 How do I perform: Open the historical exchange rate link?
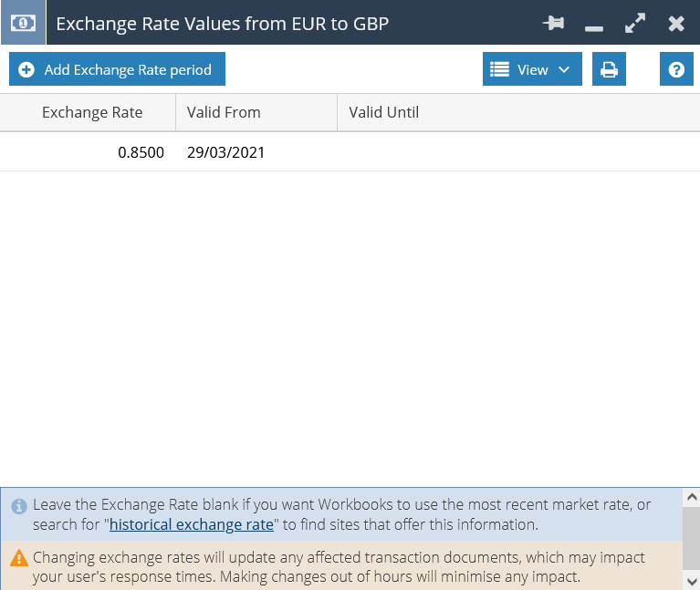point(192,525)
